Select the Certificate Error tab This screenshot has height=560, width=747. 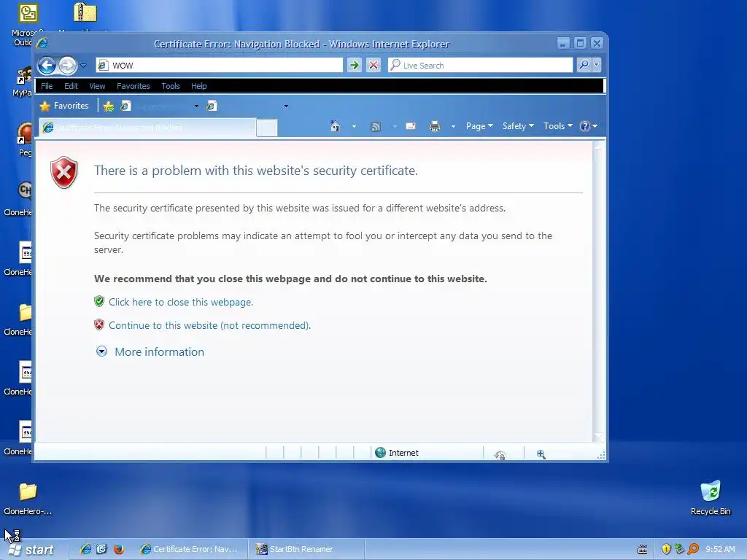(x=147, y=128)
